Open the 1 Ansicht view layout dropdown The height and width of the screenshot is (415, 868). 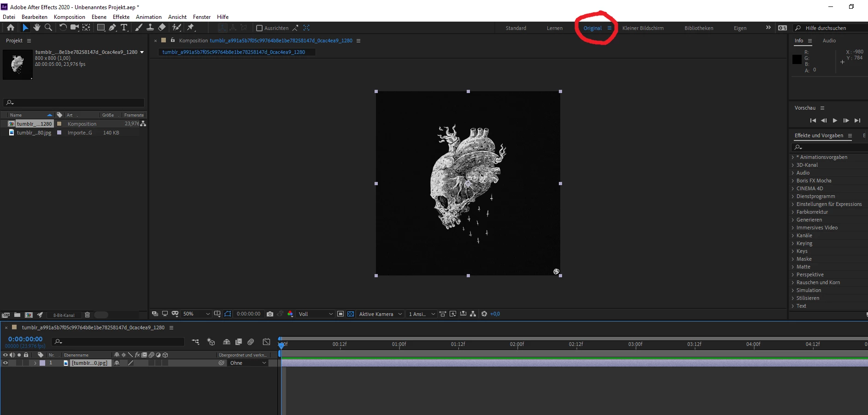coord(422,314)
